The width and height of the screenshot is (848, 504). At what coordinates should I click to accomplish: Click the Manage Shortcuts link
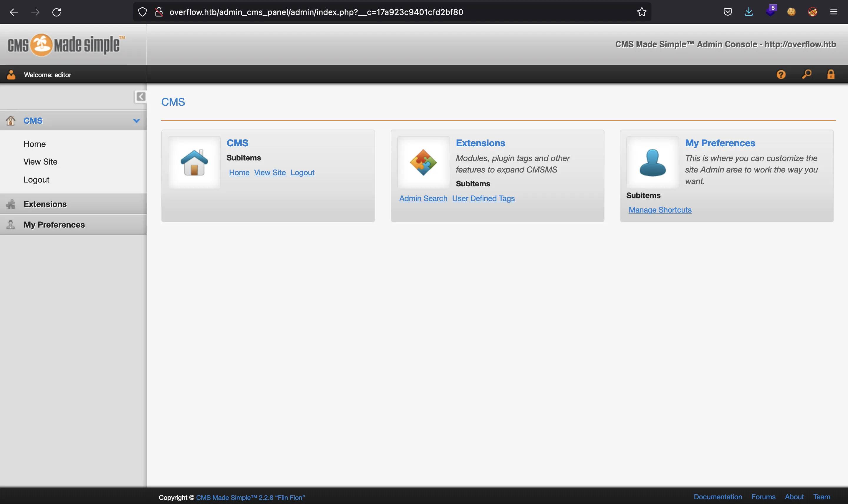click(x=660, y=209)
